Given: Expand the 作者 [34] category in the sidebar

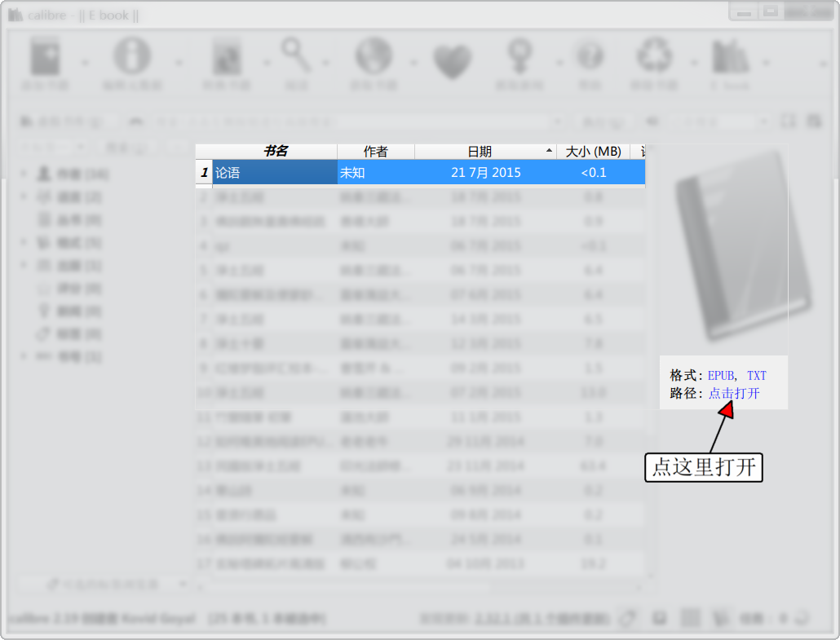Looking at the screenshot, I should tap(23, 173).
